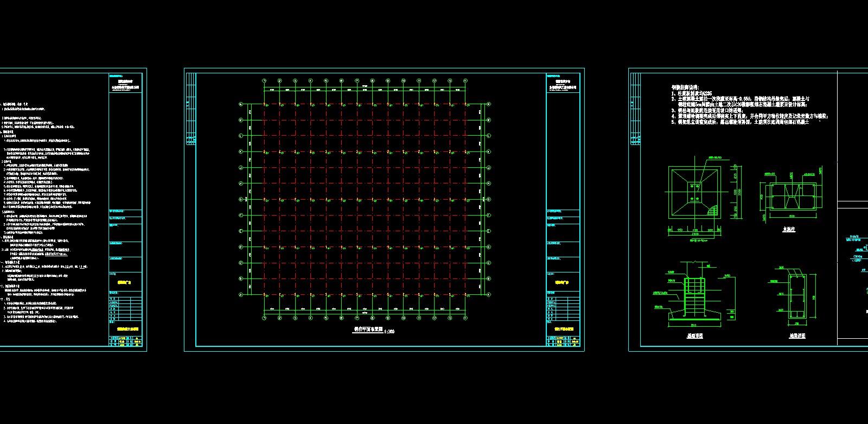Click the 基础详图 caption under foundation section

point(694,336)
